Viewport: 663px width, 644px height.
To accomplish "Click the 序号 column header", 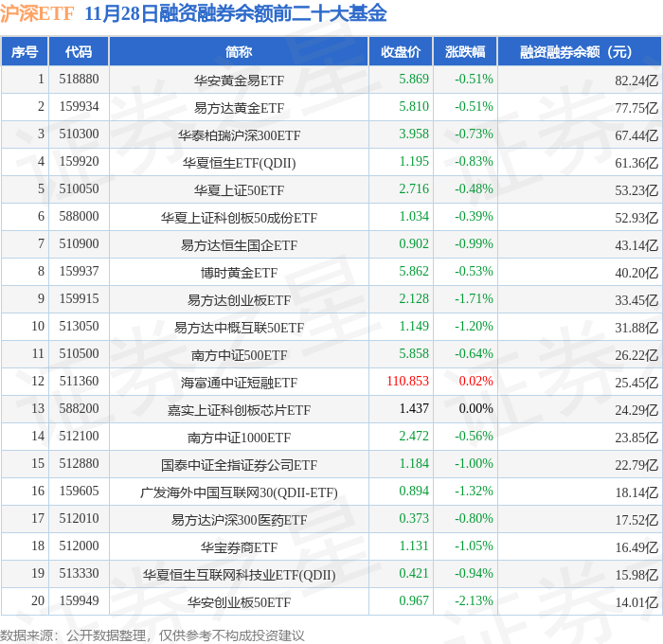I will 25,52.
